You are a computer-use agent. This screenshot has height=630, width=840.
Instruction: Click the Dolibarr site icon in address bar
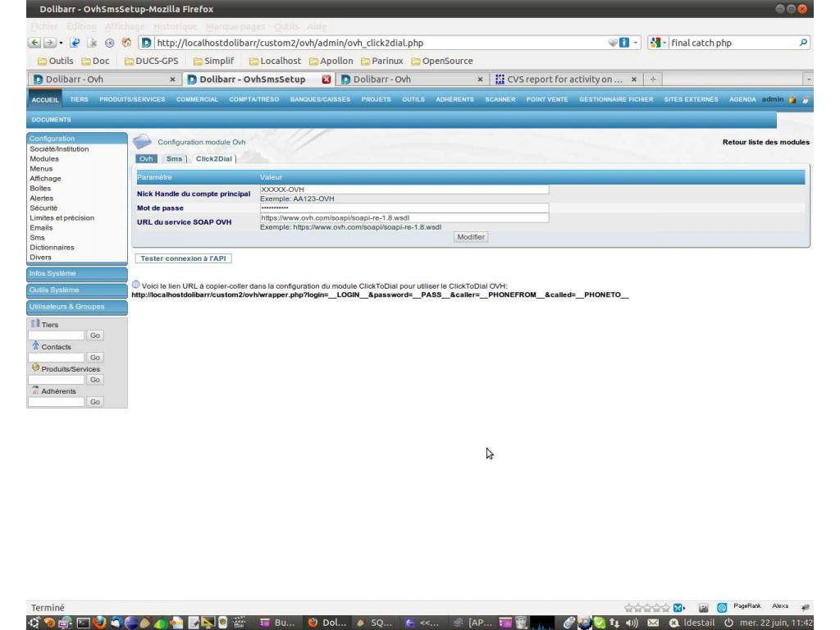(146, 43)
